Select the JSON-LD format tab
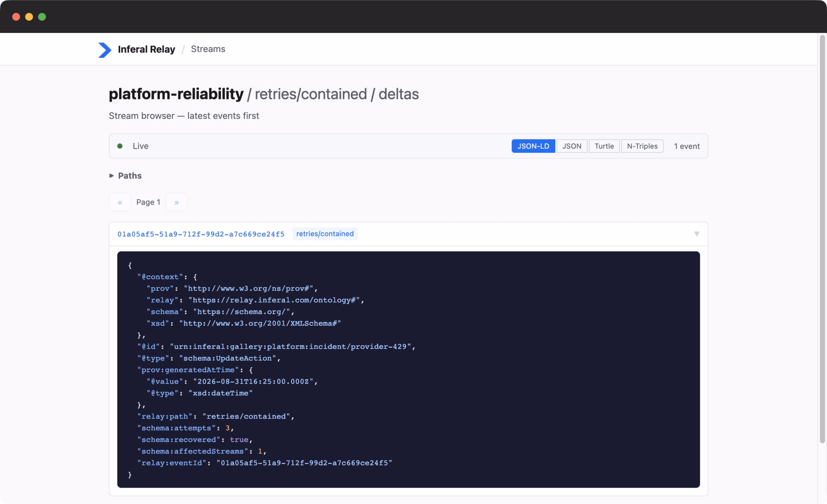Viewport: 827px width, 504px height. (533, 146)
